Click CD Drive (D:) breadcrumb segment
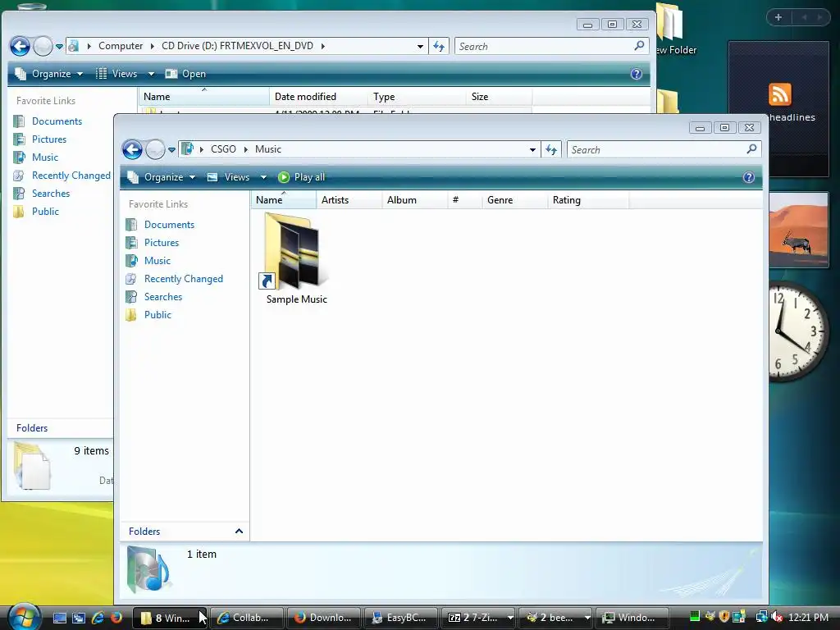Viewport: 840px width, 630px height. pyautogui.click(x=237, y=46)
